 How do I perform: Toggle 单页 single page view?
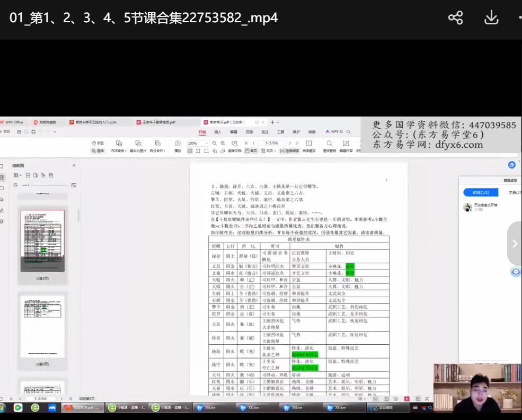pos(251,151)
